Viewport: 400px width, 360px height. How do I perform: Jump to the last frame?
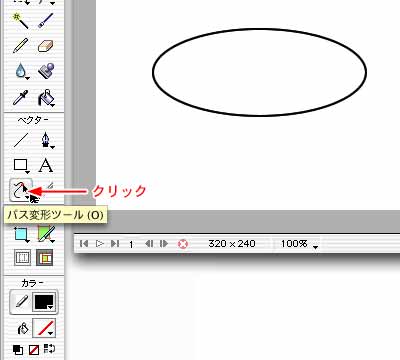coord(115,244)
